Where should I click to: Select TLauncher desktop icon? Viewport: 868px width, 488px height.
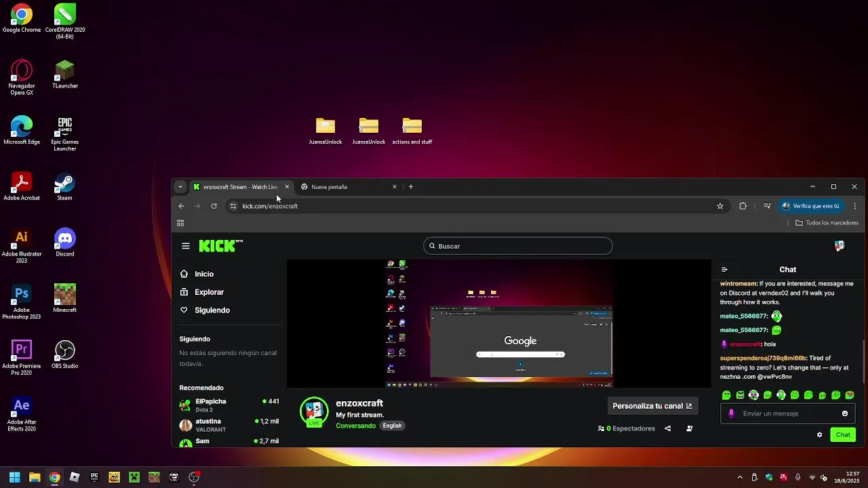pyautogui.click(x=65, y=75)
